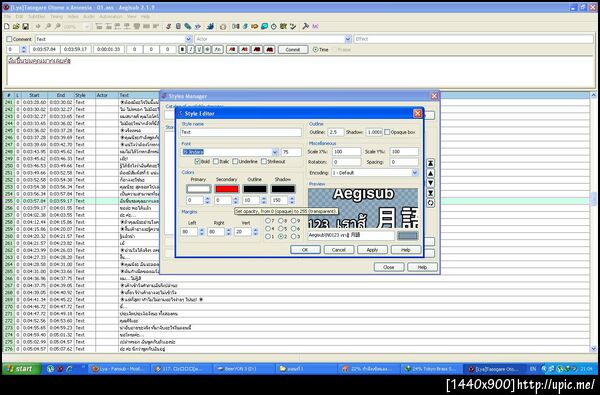Click the Fn font name button

coord(218,49)
